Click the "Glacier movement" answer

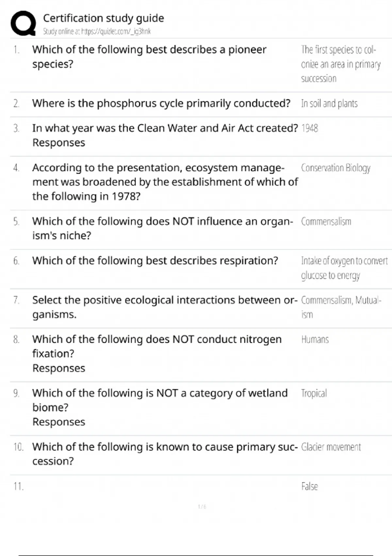coord(331,447)
